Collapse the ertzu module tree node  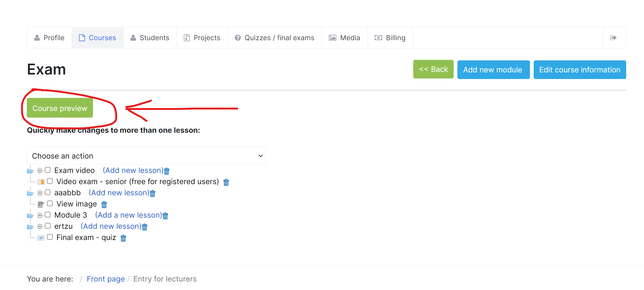(x=40, y=226)
